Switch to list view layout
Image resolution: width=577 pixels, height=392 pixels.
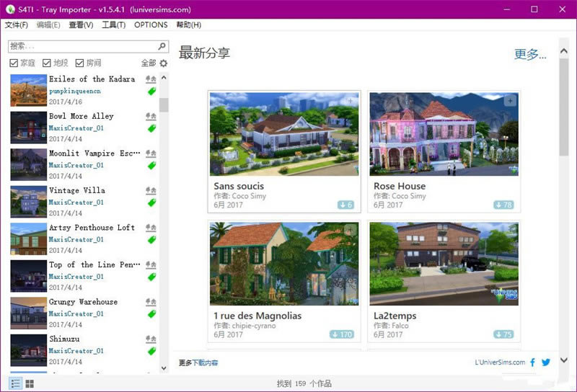16,383
